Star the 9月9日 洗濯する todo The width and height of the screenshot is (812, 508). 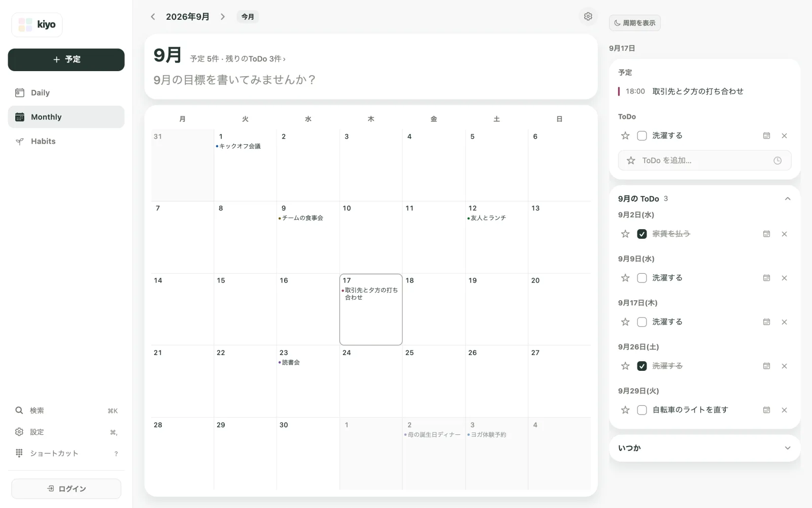click(625, 278)
